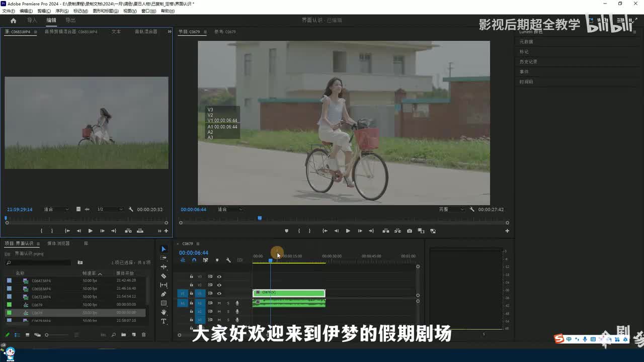Screen dimensions: 644x362
Task: Select the Rectangle tool
Action: pos(164,303)
